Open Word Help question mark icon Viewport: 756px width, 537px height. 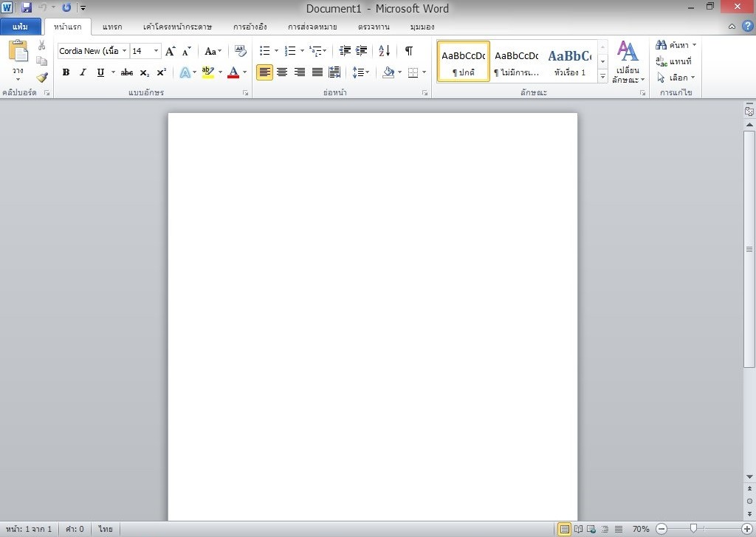pyautogui.click(x=748, y=27)
